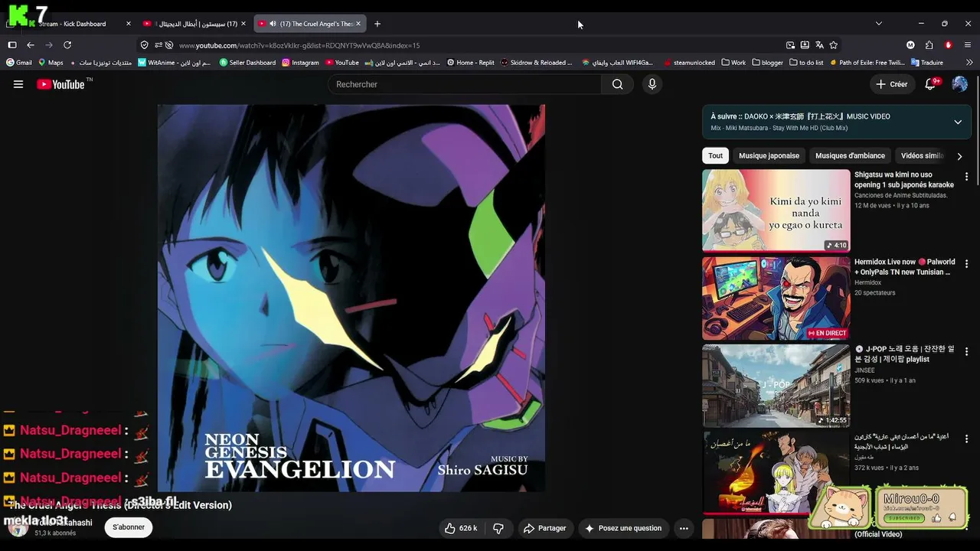The width and height of the screenshot is (980, 551).
Task: Switch to the Arabic YouTube tab
Action: [194, 24]
